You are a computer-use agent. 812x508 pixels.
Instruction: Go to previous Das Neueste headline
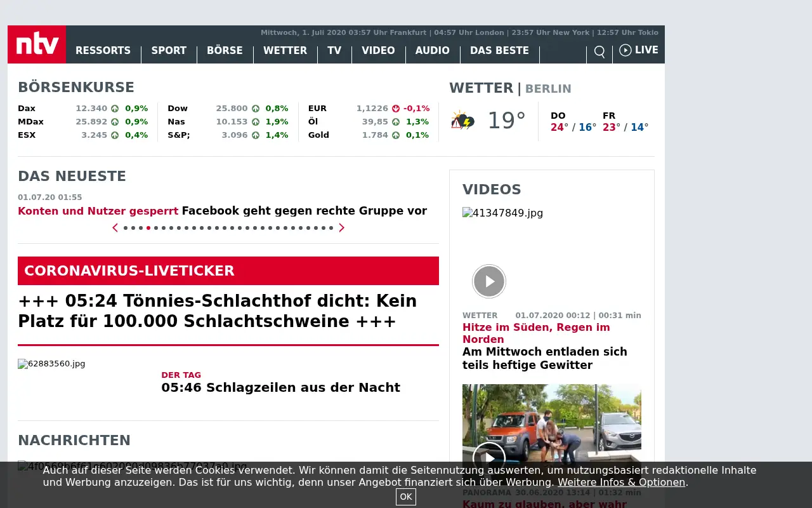115,228
